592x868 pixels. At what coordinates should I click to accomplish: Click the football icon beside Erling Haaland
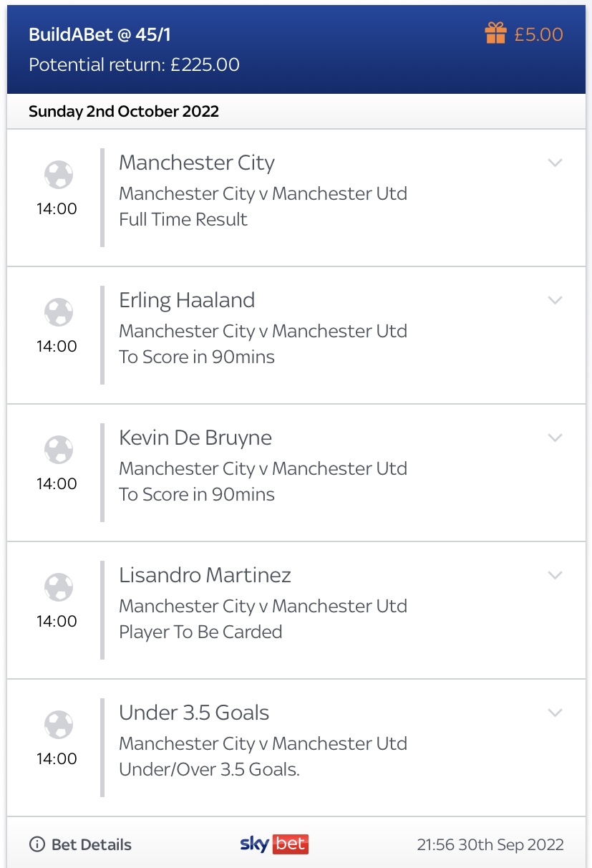(57, 312)
